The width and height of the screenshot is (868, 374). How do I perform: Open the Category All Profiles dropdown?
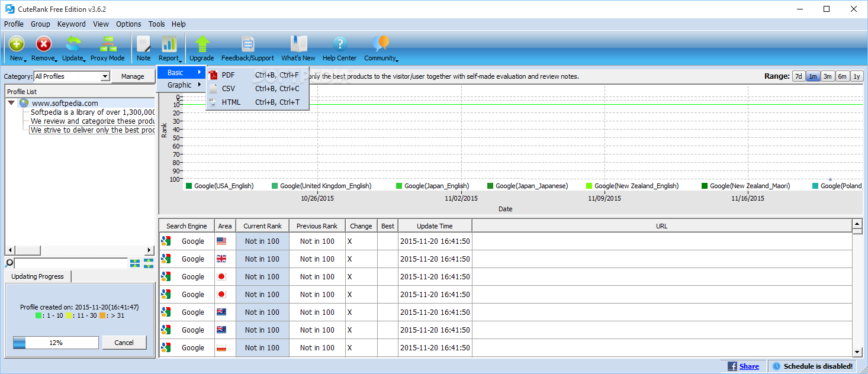pos(105,76)
